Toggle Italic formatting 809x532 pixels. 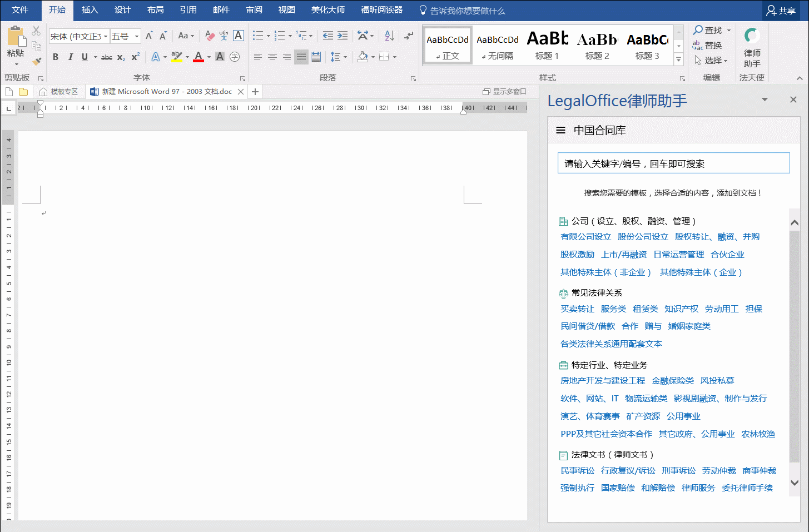coord(71,57)
